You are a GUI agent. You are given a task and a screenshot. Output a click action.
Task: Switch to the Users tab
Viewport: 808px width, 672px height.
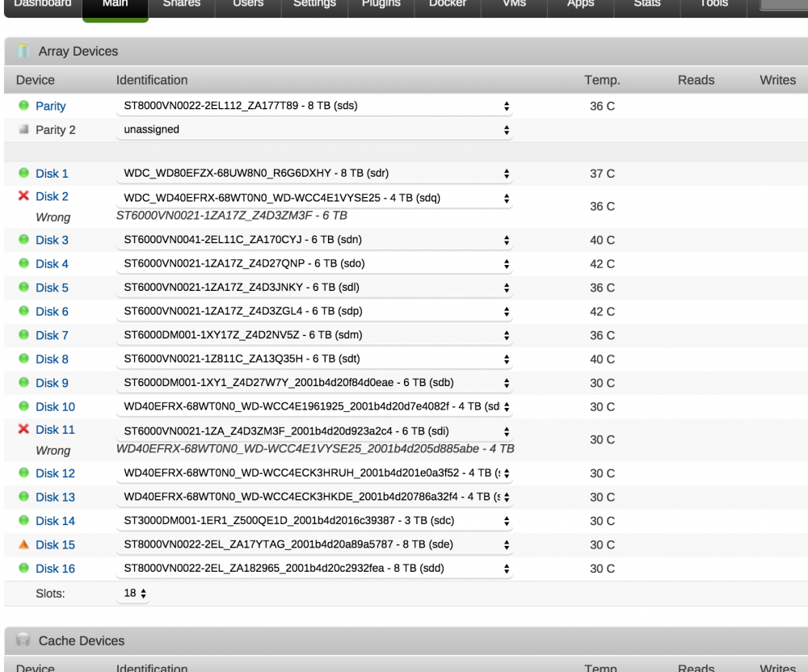(x=248, y=5)
